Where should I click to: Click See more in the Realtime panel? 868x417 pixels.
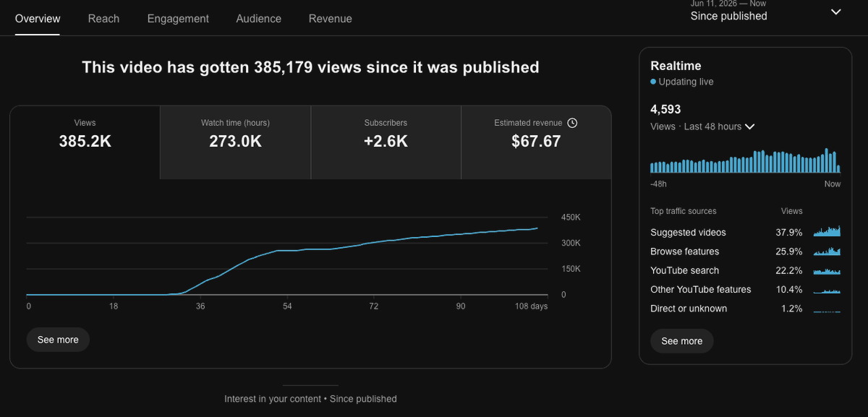(x=681, y=341)
